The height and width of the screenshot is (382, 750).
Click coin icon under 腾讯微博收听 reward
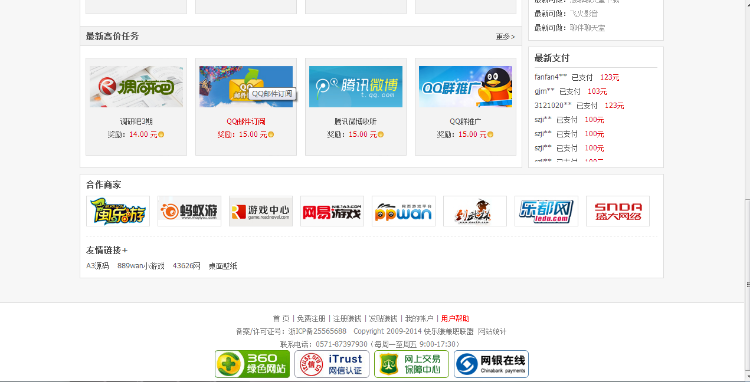click(381, 135)
